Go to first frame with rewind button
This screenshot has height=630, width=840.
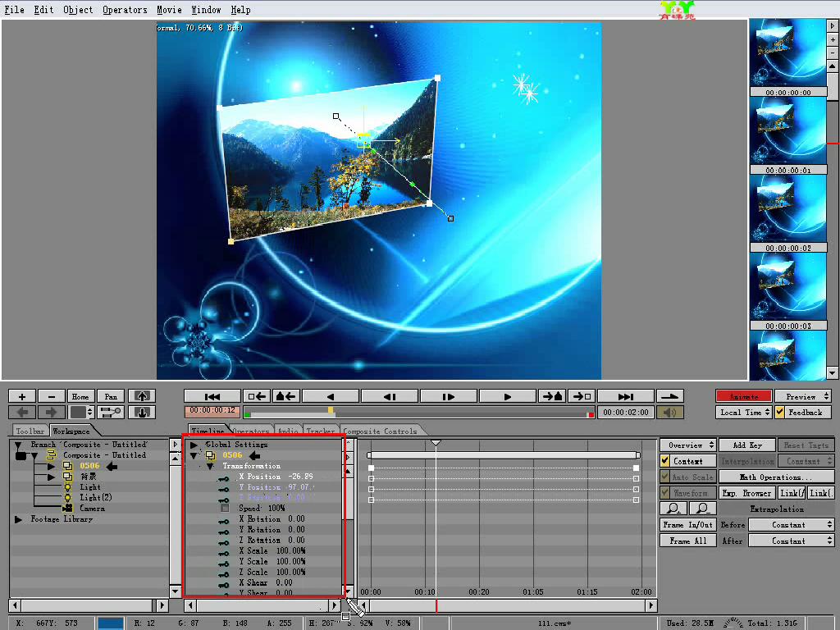click(212, 396)
